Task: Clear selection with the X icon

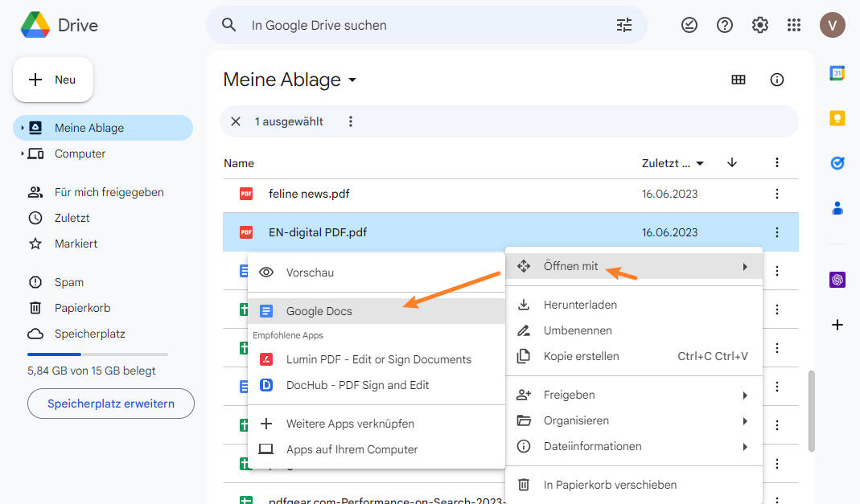Action: click(x=235, y=121)
